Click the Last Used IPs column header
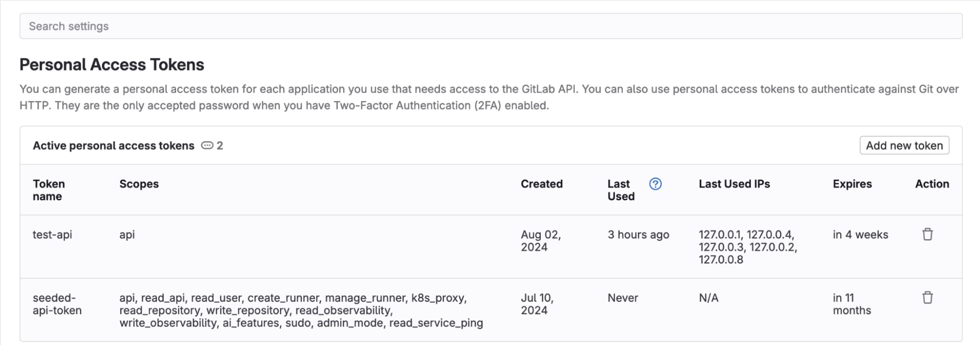Viewport: 980px width, 345px height. tap(734, 184)
